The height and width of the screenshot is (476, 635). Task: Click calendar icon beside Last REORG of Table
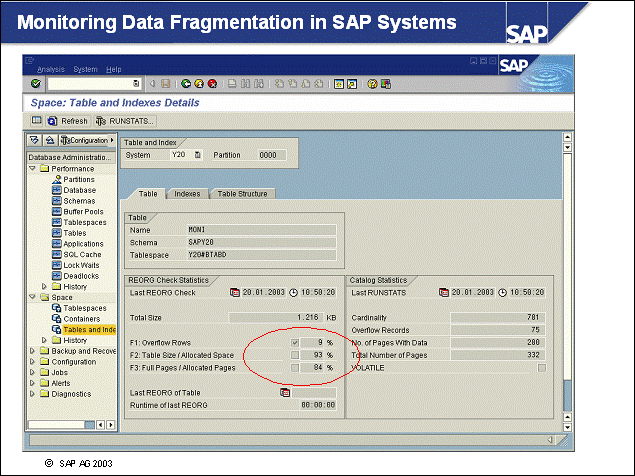(285, 394)
